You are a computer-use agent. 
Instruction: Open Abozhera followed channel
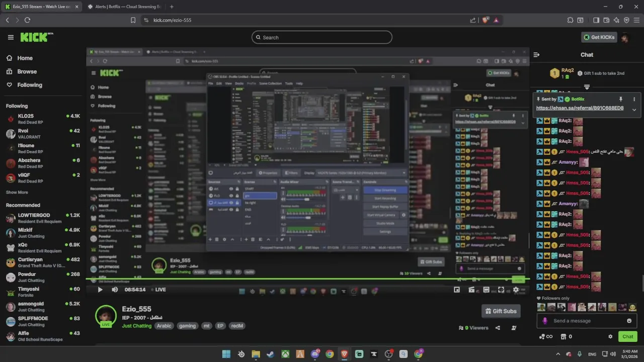click(x=42, y=163)
